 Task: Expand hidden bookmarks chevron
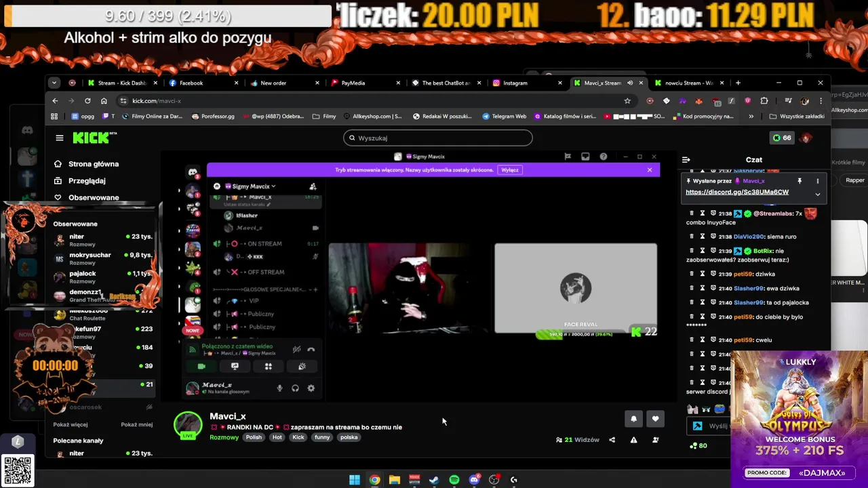click(751, 117)
